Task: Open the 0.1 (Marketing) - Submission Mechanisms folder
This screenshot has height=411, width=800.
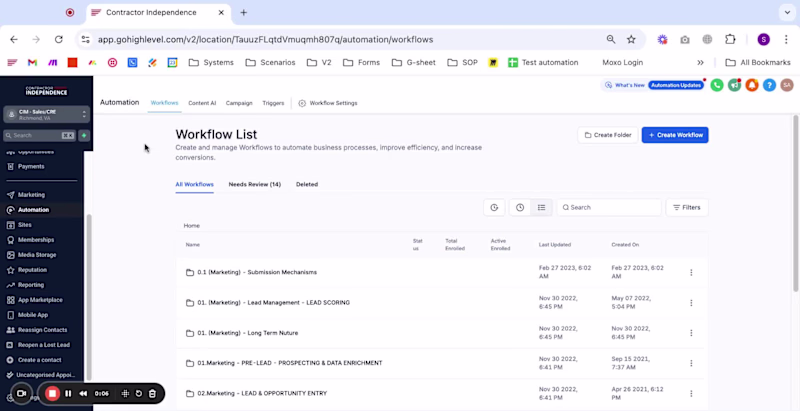Action: tap(257, 272)
